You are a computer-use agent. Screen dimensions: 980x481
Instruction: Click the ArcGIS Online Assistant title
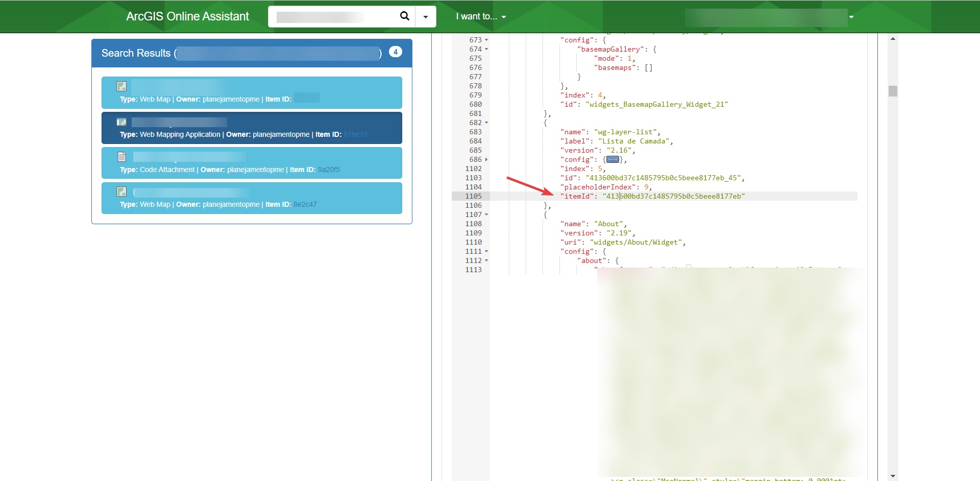tap(187, 16)
